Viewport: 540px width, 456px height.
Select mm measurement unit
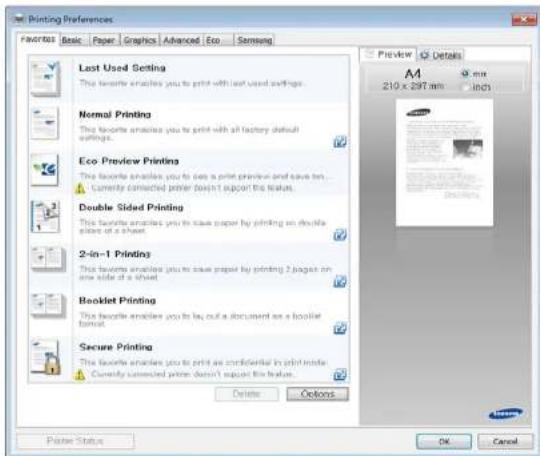tap(465, 74)
